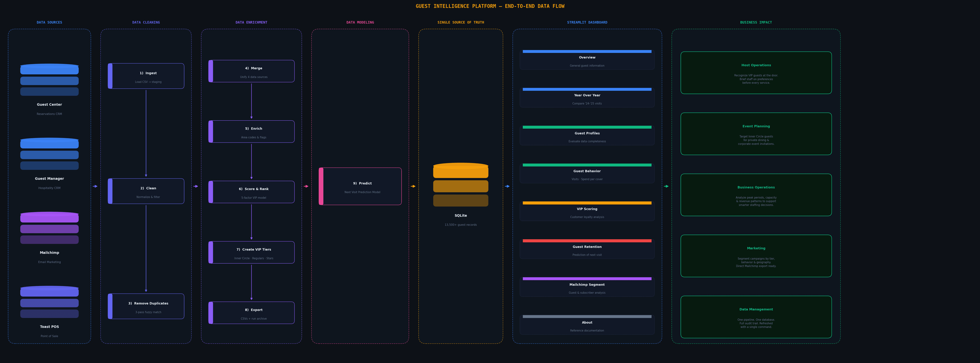
Task: Click the Host Operations impact card
Action: [x=756, y=73]
